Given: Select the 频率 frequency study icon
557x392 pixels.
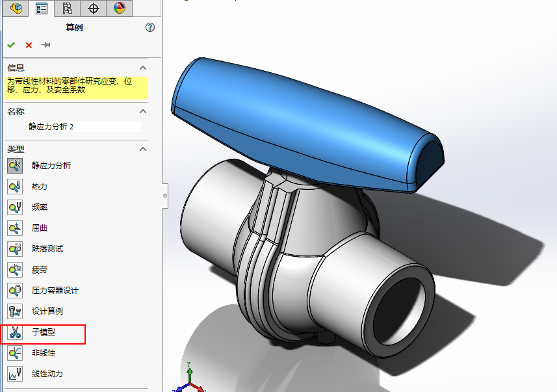Looking at the screenshot, I should point(15,207).
